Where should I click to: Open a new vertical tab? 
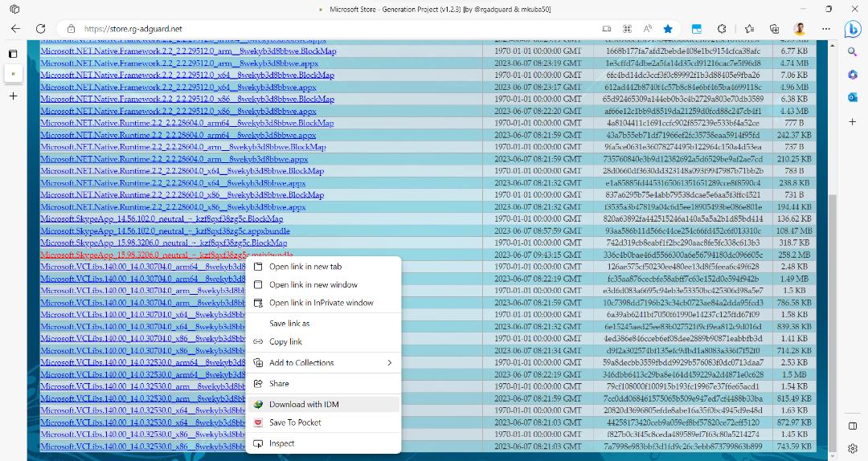click(x=14, y=96)
